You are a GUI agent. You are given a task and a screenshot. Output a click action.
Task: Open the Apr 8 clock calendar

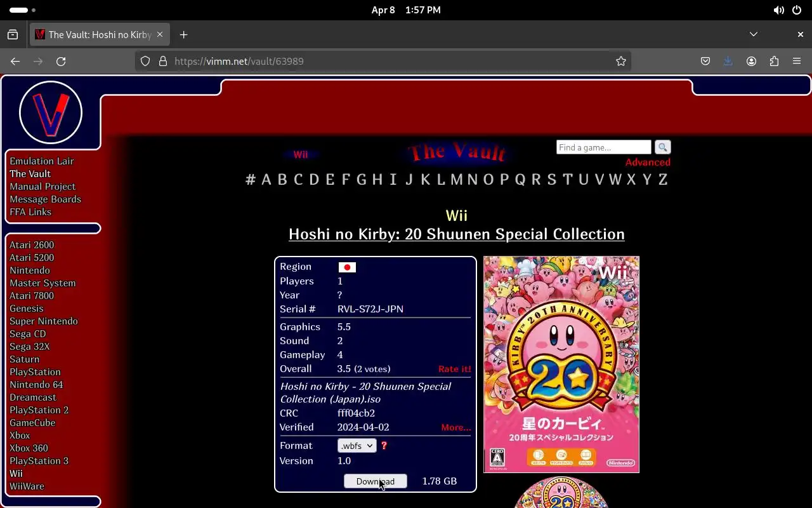coord(406,10)
